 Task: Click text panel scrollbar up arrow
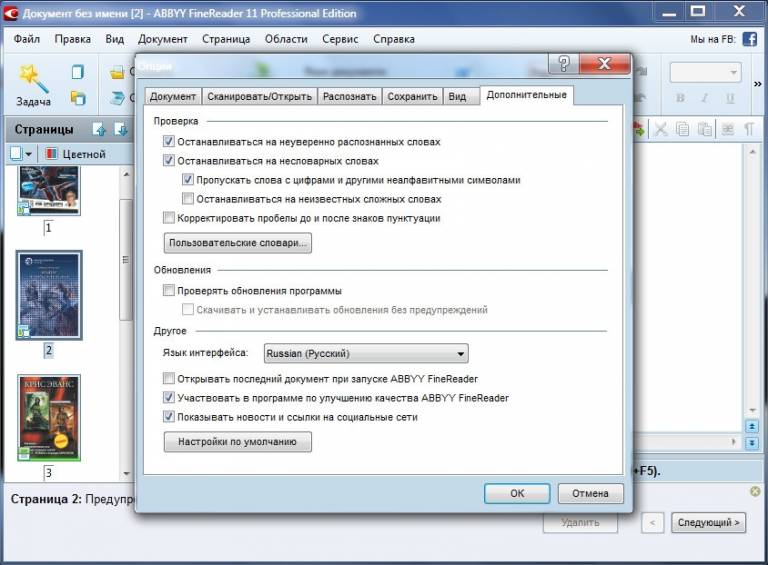coord(752,152)
